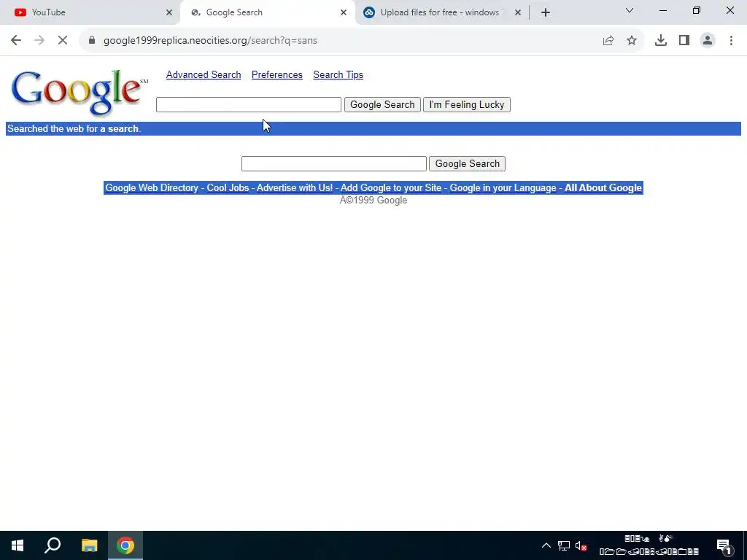This screenshot has height=560, width=747.
Task: Stop loading the page
Action: pos(63,41)
